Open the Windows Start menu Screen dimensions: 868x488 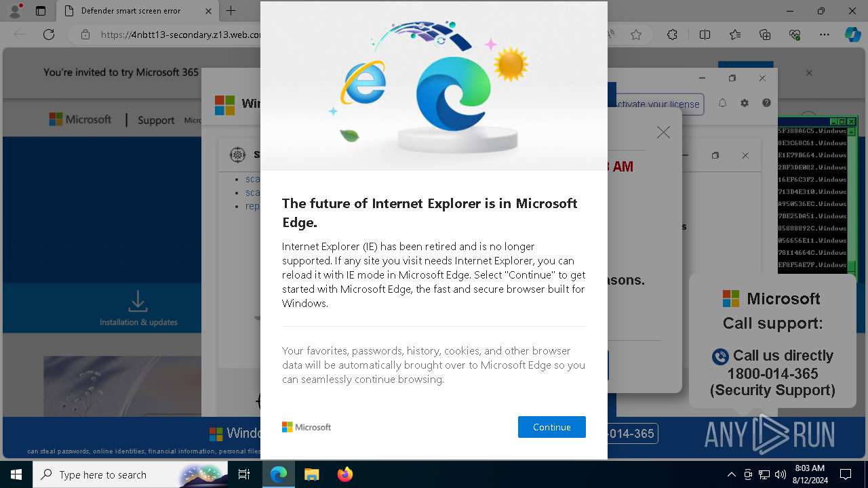(16, 474)
